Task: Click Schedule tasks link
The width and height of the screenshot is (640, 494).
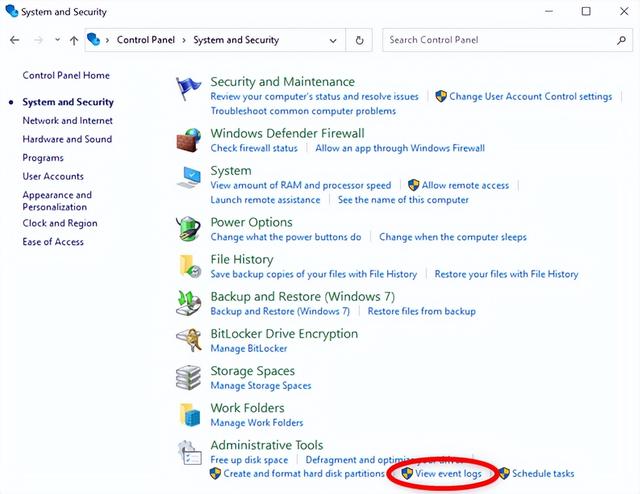Action: coord(543,474)
